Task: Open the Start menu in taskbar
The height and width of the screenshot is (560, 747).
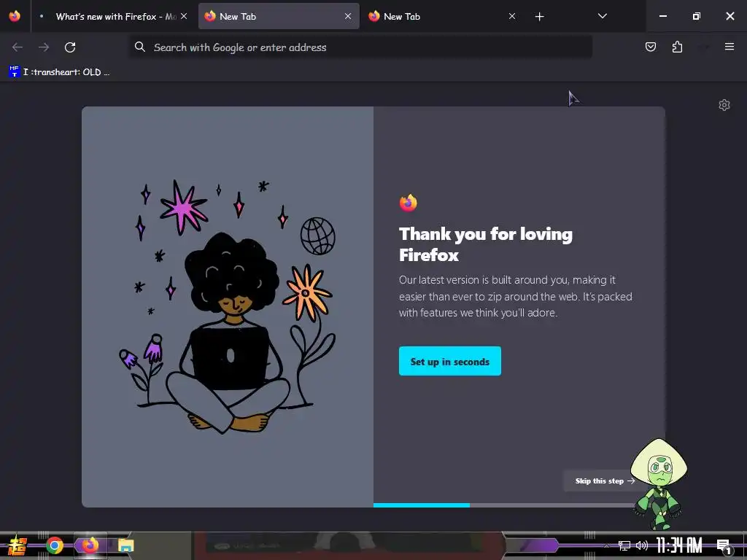Action: tap(17, 545)
